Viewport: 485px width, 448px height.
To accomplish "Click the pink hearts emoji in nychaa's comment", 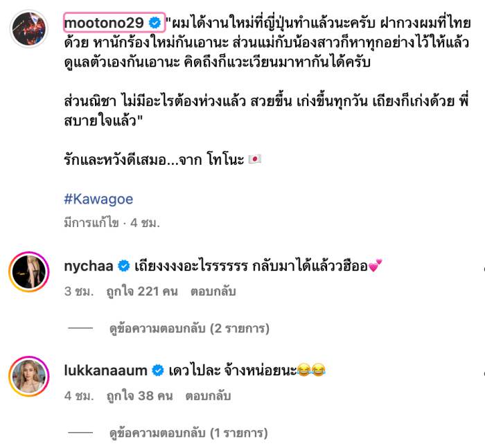I will pyautogui.click(x=376, y=266).
